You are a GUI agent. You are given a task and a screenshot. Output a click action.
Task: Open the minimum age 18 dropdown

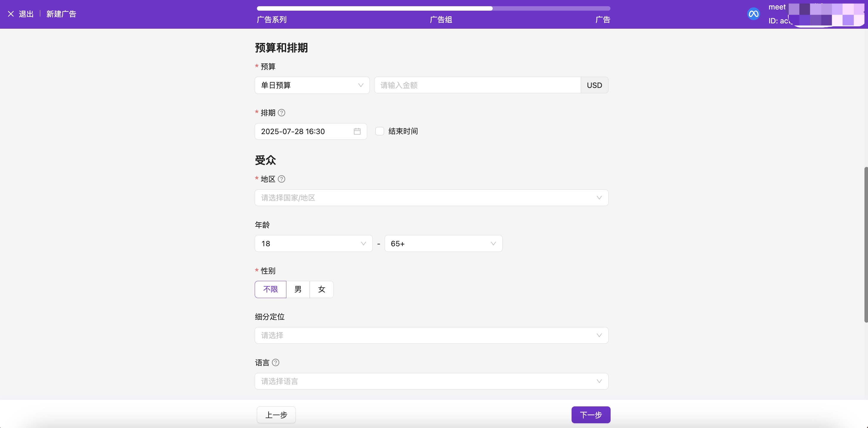click(314, 244)
